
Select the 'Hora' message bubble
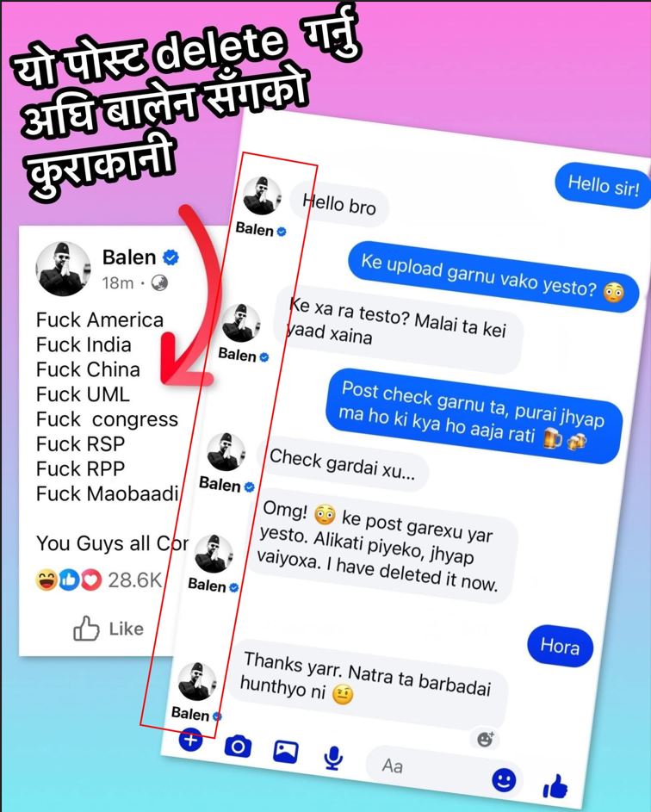560,646
